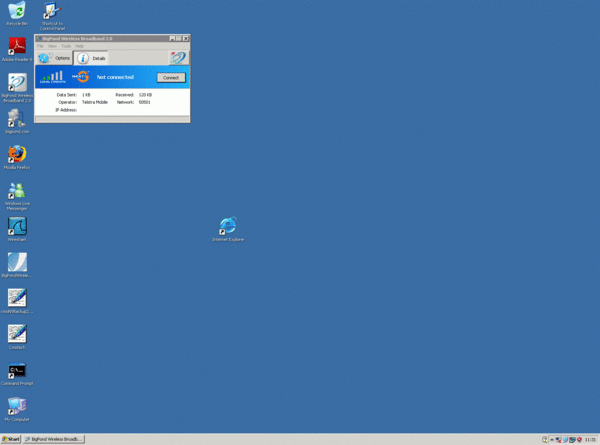Screen dimensions: 600x445
Task: Click the Data Sent 1 KB value
Action: click(x=86, y=95)
